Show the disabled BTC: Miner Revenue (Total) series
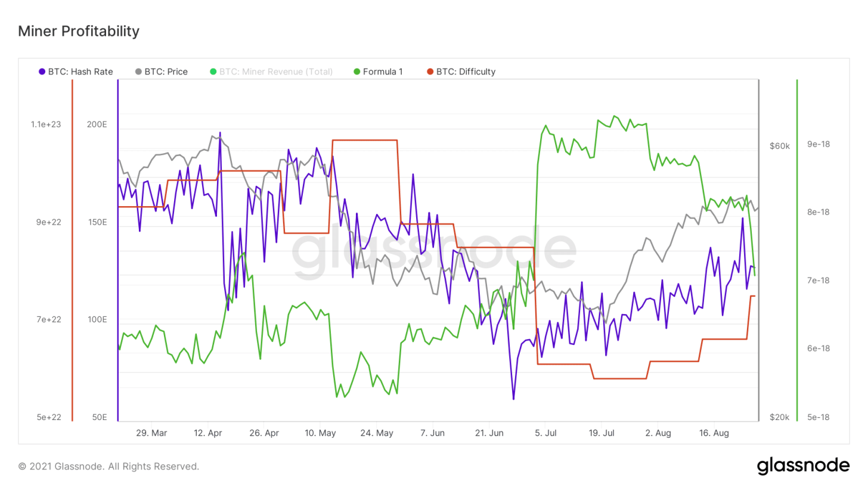The height and width of the screenshot is (488, 868). click(275, 72)
